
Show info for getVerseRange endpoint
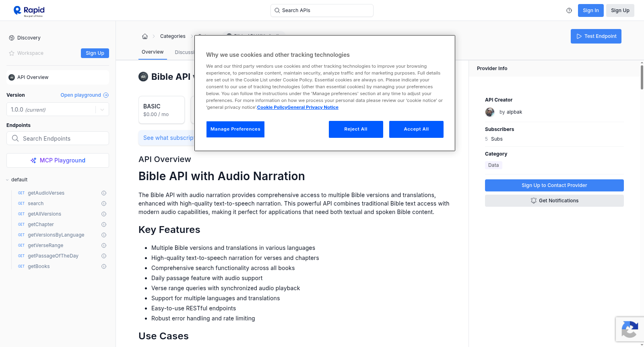(x=104, y=245)
